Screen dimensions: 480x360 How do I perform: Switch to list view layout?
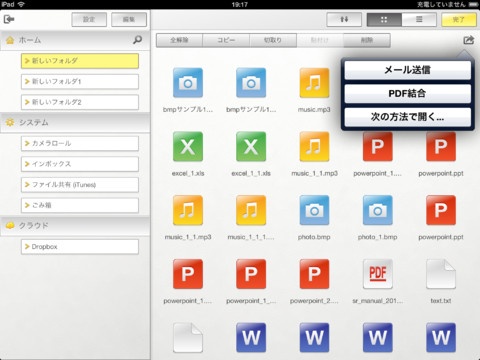(419, 20)
